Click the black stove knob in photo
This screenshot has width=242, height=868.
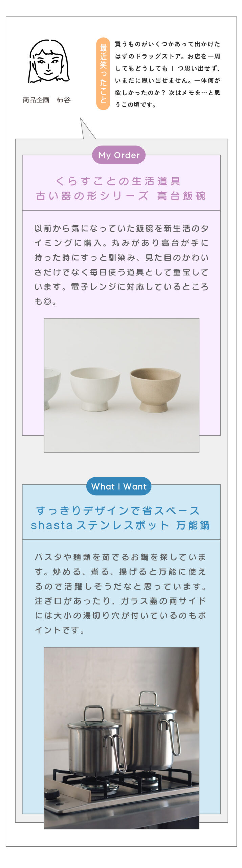(x=52, y=794)
